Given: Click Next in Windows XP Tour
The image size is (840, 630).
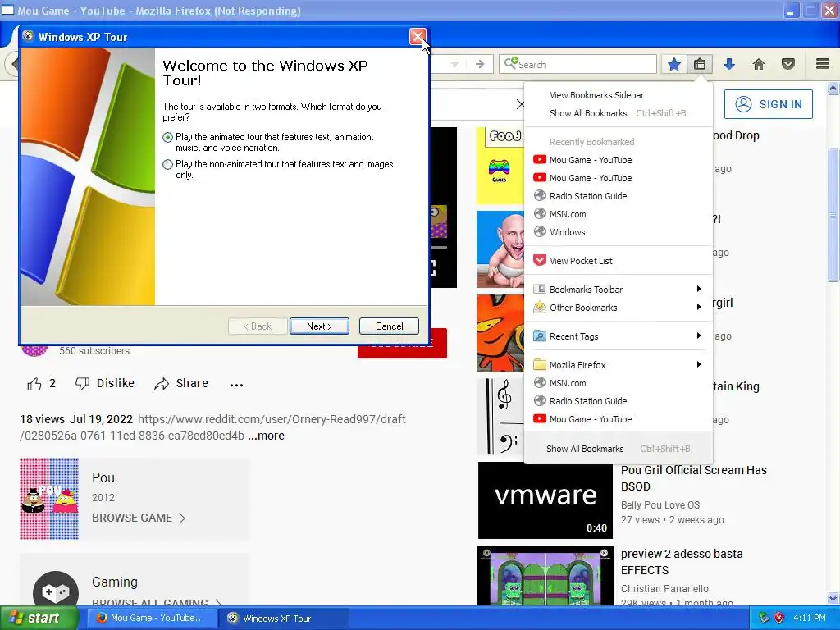Looking at the screenshot, I should [319, 326].
